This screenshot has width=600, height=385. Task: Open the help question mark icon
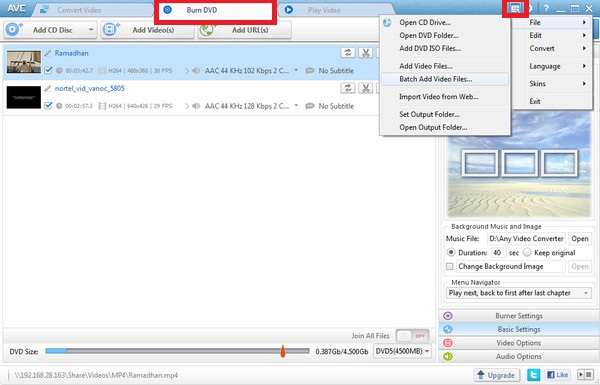click(546, 8)
